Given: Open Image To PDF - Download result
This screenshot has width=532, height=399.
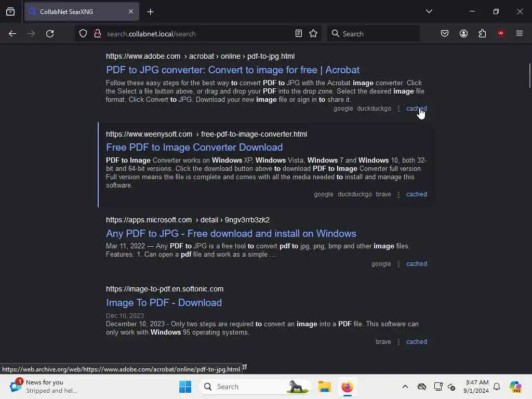Looking at the screenshot, I should [x=164, y=303].
